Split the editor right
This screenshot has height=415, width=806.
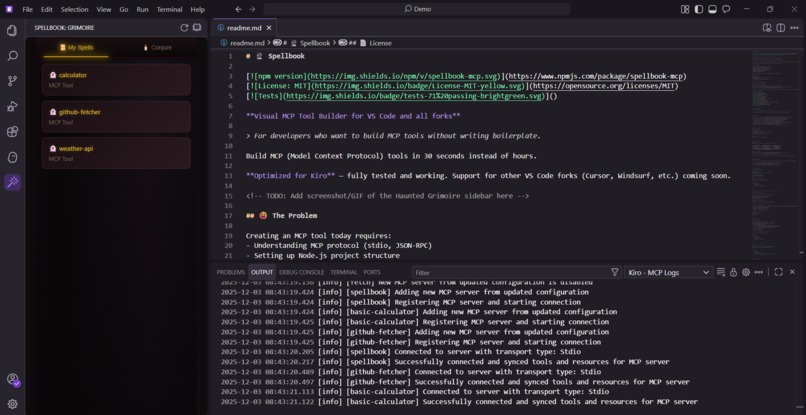tap(780, 28)
